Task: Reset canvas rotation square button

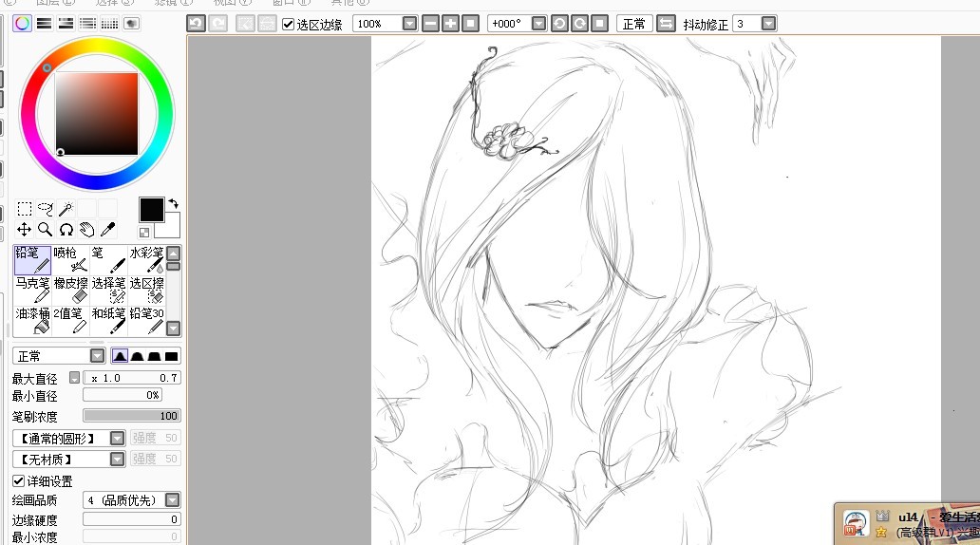Action: pos(599,24)
